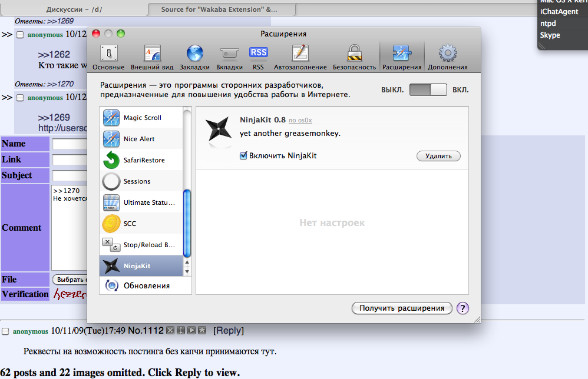This screenshot has width=588, height=379.
Task: Open >>1269 reference in post body
Action: pyautogui.click(x=54, y=118)
